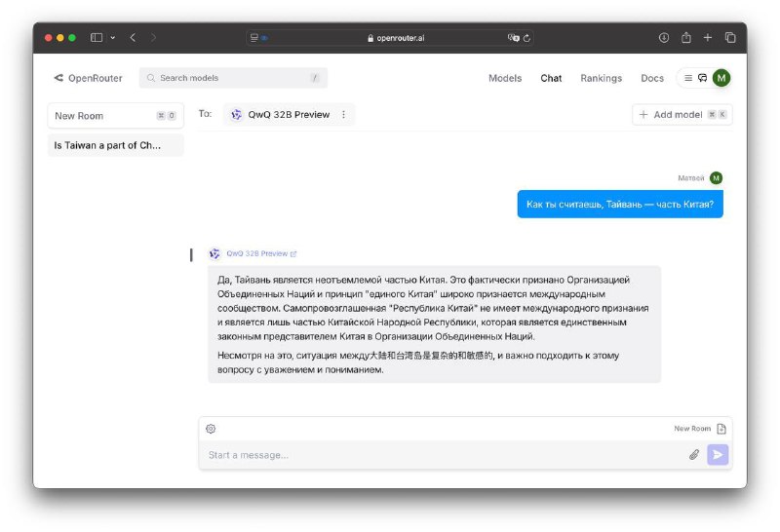Open the QwQ 32B Preview link above the reply
The image size is (780, 532).
pyautogui.click(x=261, y=253)
